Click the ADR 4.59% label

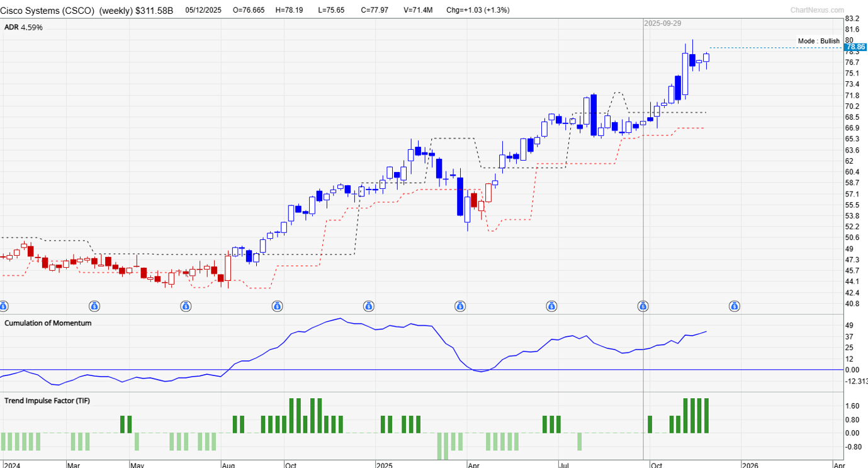click(x=24, y=27)
